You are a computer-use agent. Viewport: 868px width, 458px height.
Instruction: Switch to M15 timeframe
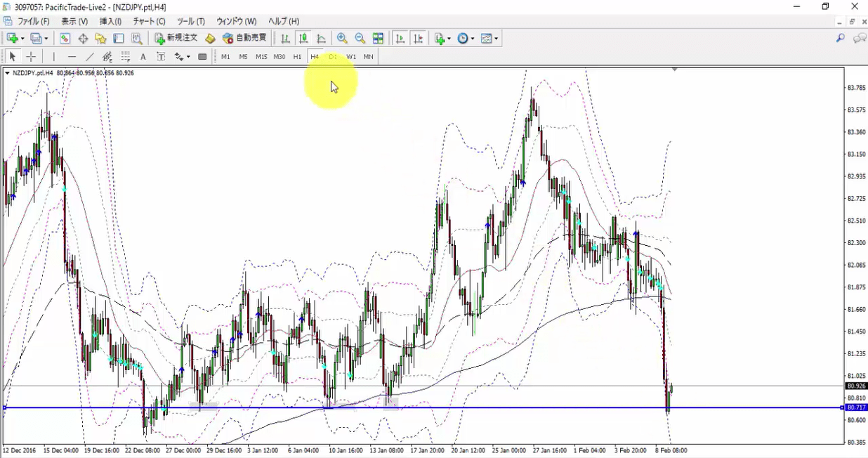[261, 57]
